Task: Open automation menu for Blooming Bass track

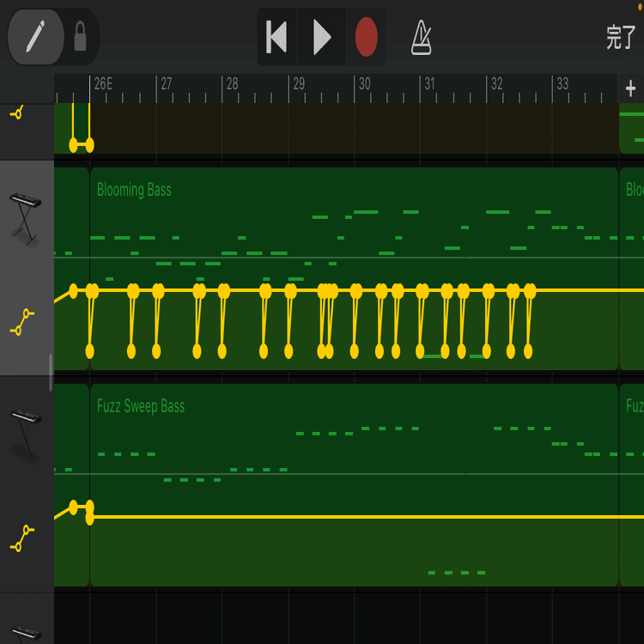Action: (x=22, y=321)
